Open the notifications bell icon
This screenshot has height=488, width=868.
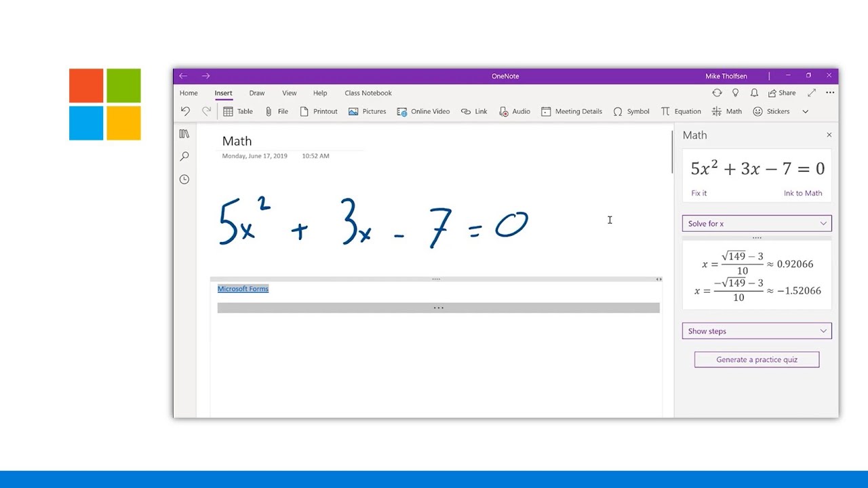754,93
